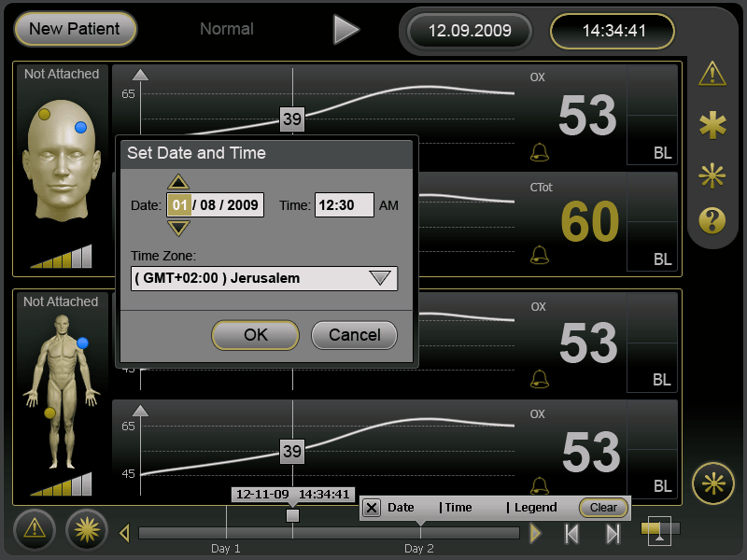This screenshot has width=747, height=560.
Task: Click the round warning button at bottom left
Action: tap(35, 529)
